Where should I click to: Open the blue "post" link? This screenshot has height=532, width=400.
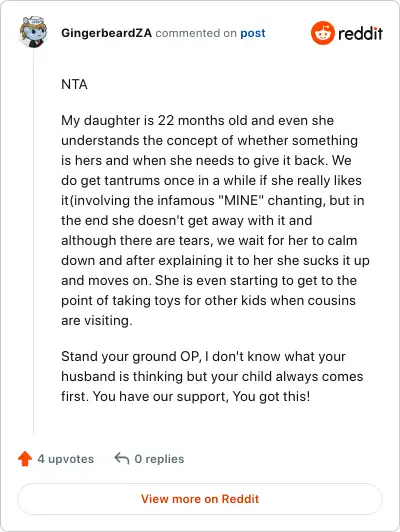click(253, 33)
